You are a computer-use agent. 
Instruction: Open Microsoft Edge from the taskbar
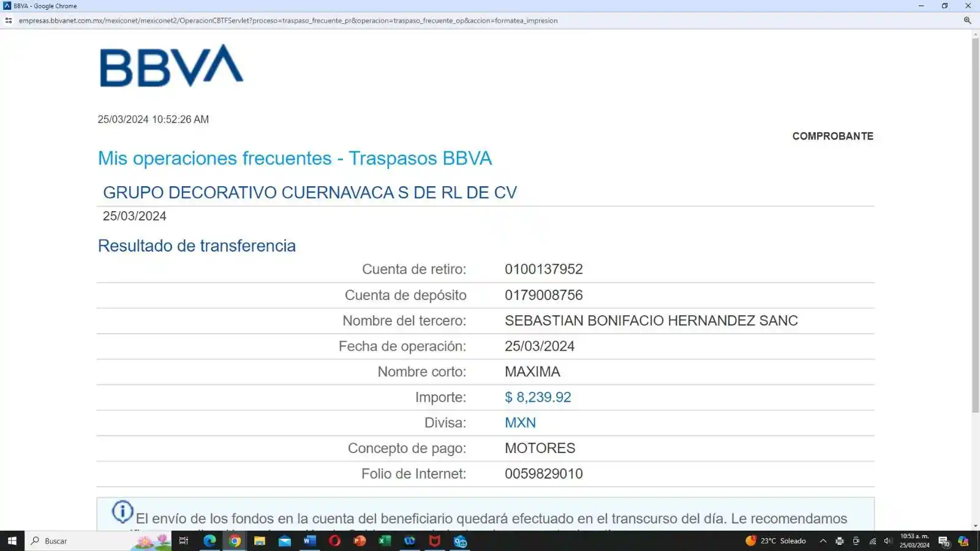209,541
